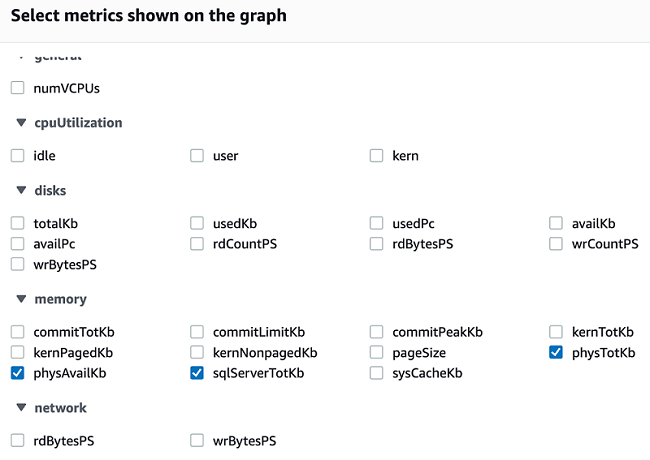Tick the user cpuUtilization checkbox
The width and height of the screenshot is (650, 460).
(x=197, y=155)
